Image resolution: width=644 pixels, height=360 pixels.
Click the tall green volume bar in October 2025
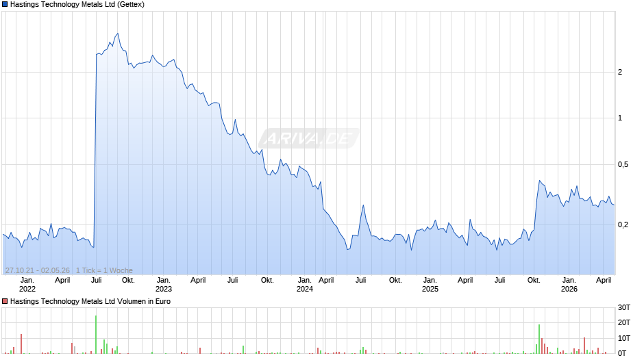pyautogui.click(x=539, y=339)
